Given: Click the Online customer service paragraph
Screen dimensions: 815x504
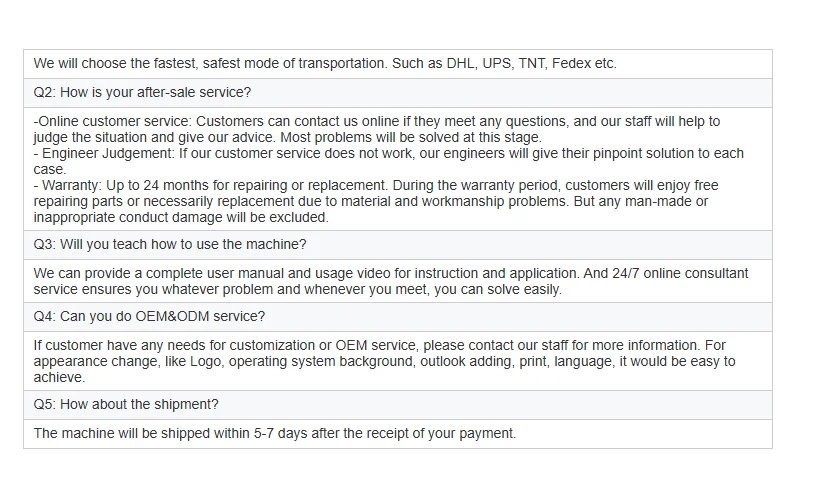Looking at the screenshot, I should click(x=377, y=129).
